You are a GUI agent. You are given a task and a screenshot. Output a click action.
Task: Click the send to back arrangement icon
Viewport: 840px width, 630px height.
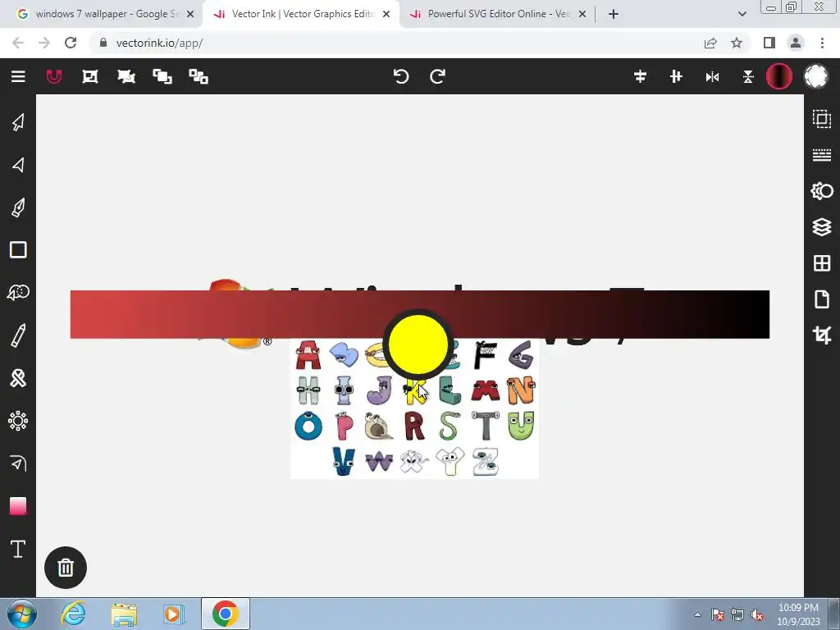[x=199, y=76]
